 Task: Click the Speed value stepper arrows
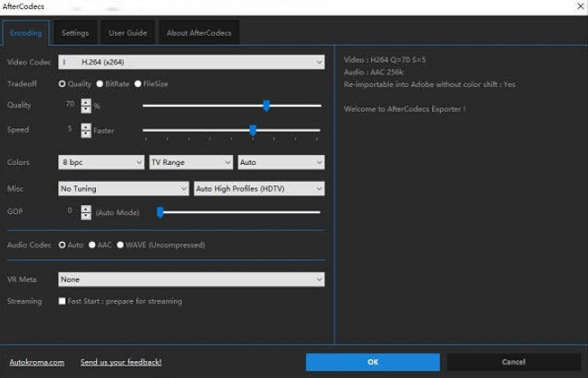86,130
